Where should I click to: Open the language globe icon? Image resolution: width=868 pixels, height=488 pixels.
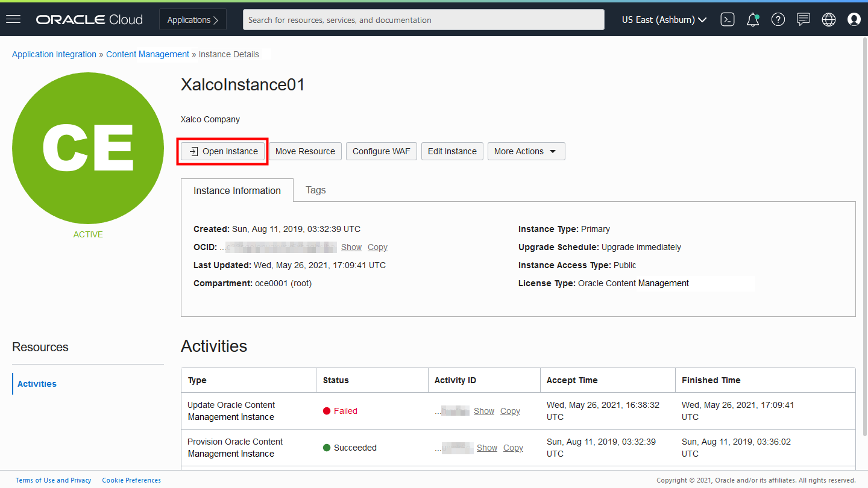[x=829, y=20]
